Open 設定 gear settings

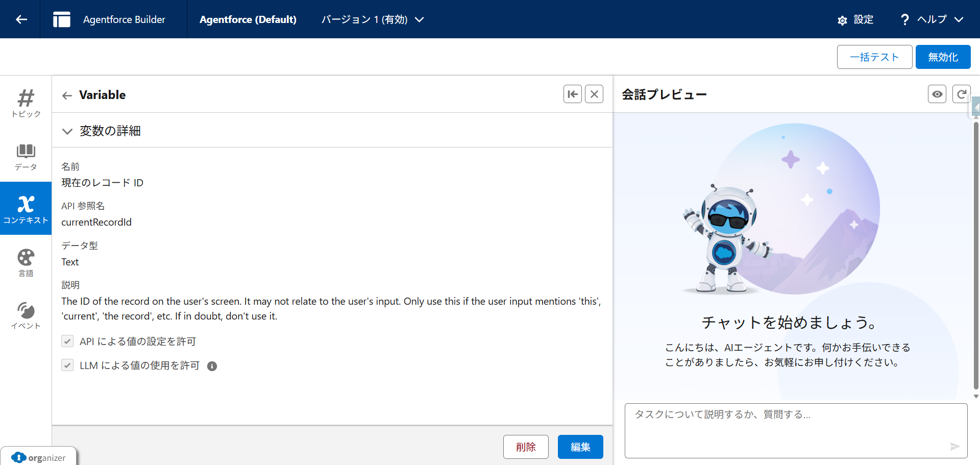click(x=855, y=19)
